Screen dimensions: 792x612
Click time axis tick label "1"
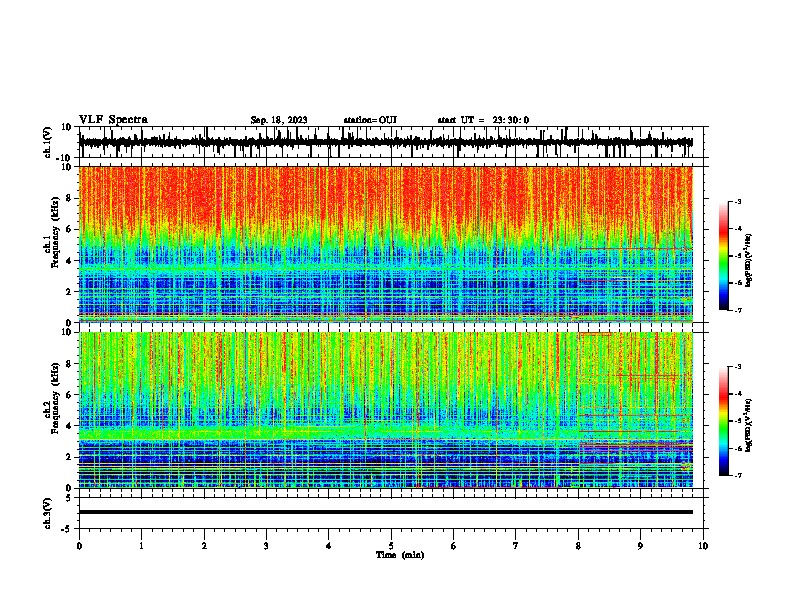[x=141, y=546]
